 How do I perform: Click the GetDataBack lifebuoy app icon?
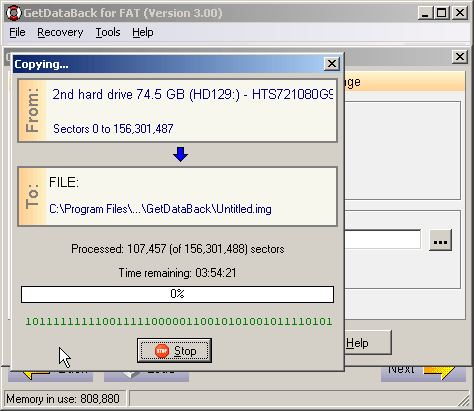[x=14, y=13]
